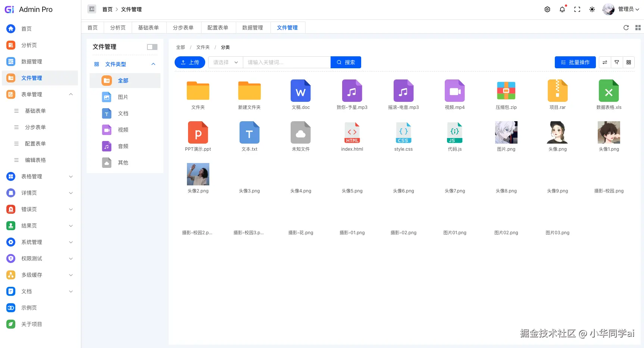Image resolution: width=644 pixels, height=348 pixels.
Task: Open the 头像.png image thumbnail
Action: coord(557,132)
